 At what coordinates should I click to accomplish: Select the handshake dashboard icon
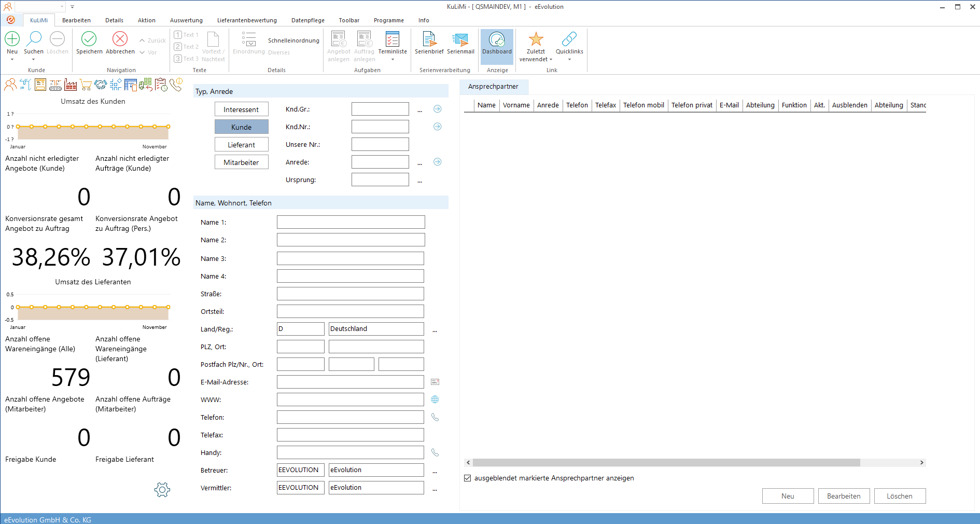tap(101, 85)
